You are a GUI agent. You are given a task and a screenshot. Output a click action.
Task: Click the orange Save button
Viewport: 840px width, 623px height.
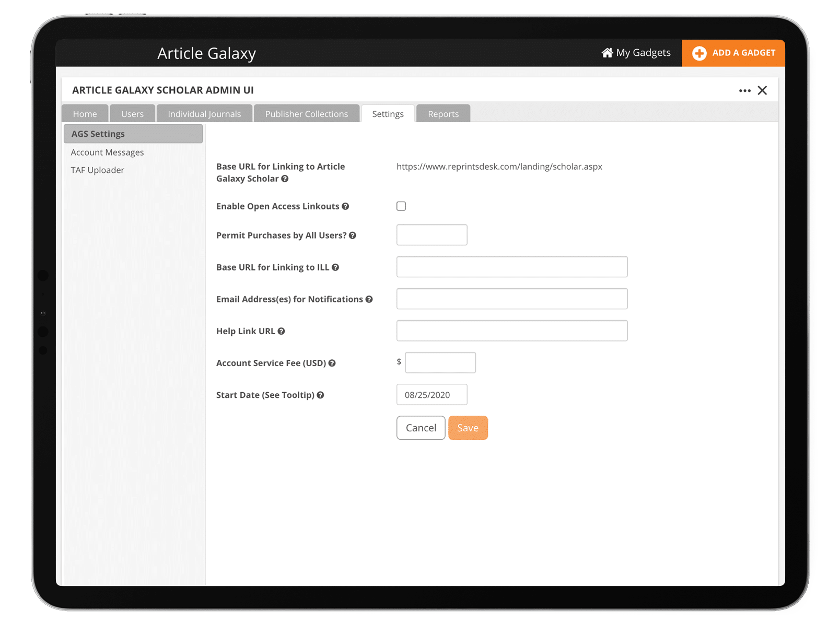(x=468, y=428)
